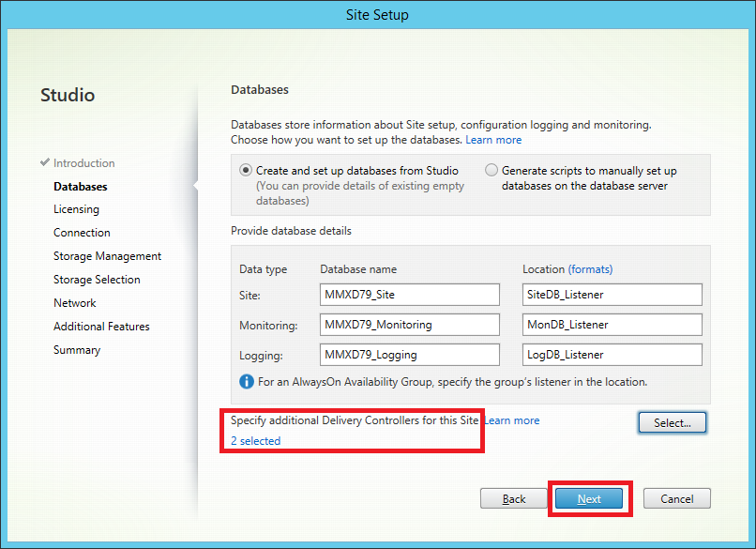The image size is (756, 549).
Task: Click the Monitoring location field MonDB_Listener
Action: (612, 325)
